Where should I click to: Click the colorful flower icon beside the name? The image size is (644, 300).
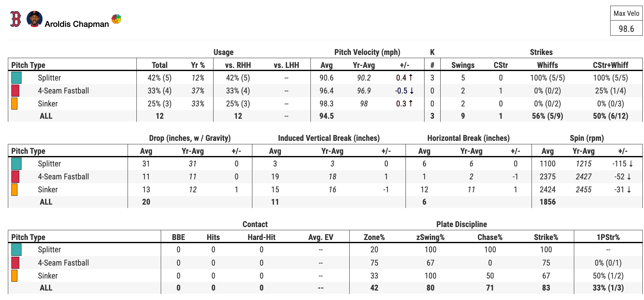click(116, 19)
